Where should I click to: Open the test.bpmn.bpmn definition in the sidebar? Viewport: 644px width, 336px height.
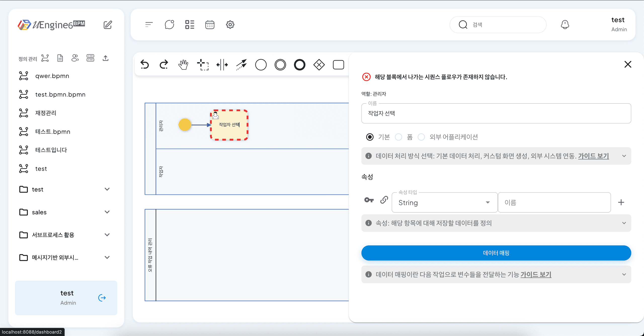60,94
